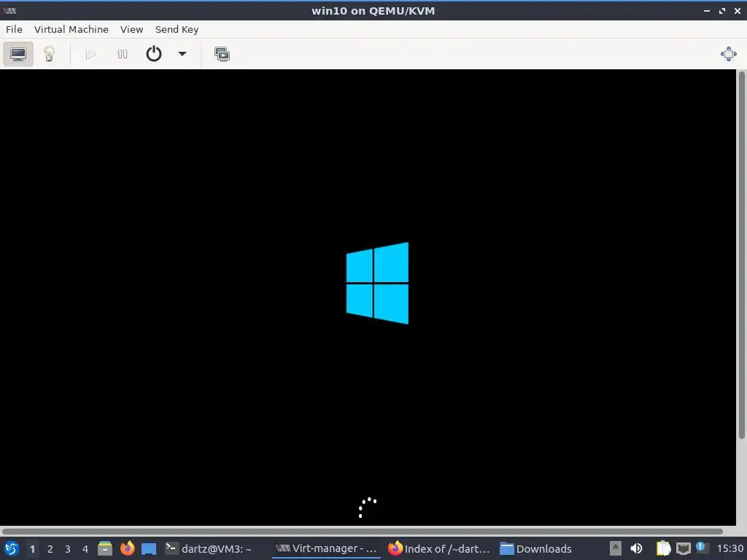
Task: Select the Virt-manager taskbar entry
Action: click(x=326, y=548)
